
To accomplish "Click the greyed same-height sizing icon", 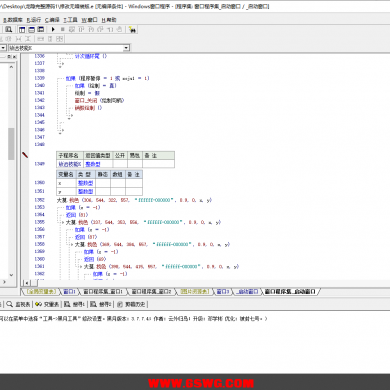I will pos(50,39).
